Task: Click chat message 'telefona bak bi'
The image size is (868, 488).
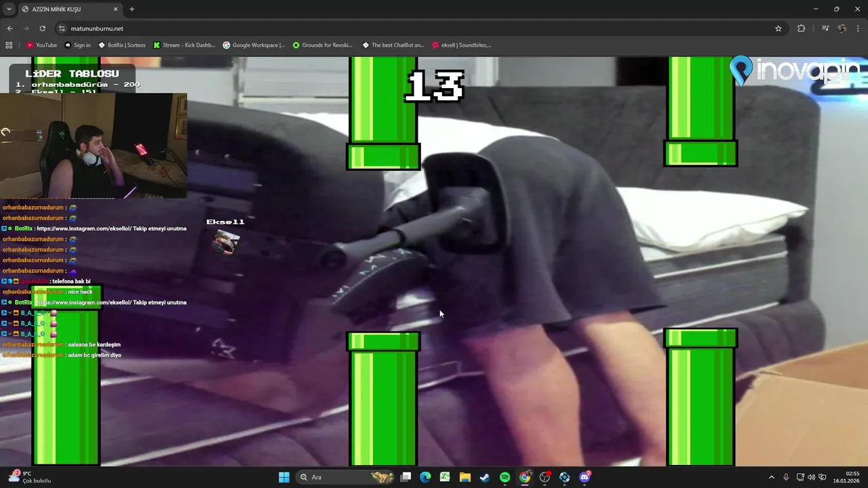Action: coord(71,281)
